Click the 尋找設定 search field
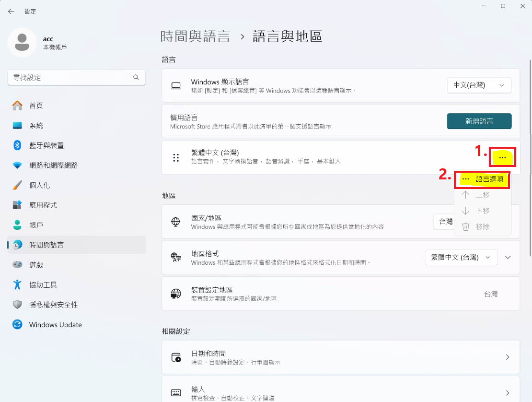 (71, 77)
